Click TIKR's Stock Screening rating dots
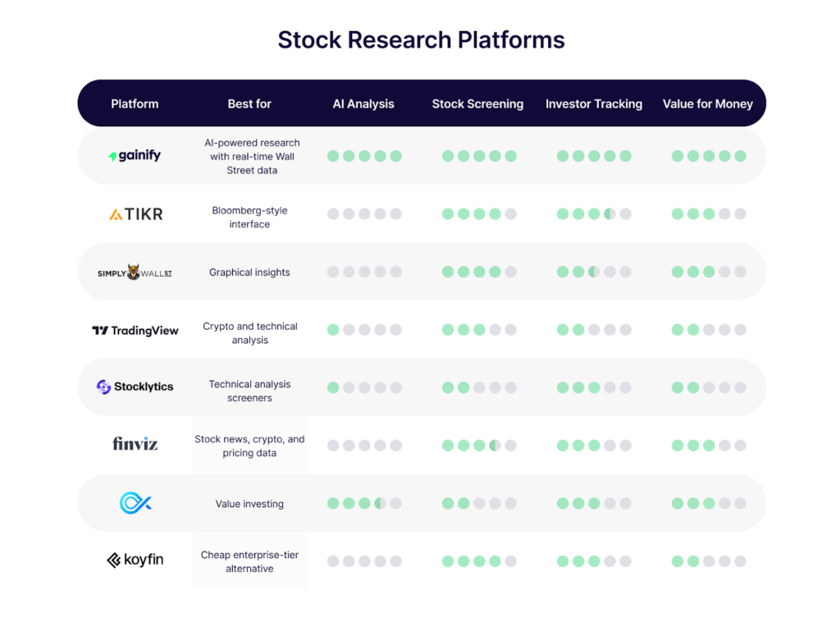This screenshot has width=840, height=627. (x=479, y=214)
